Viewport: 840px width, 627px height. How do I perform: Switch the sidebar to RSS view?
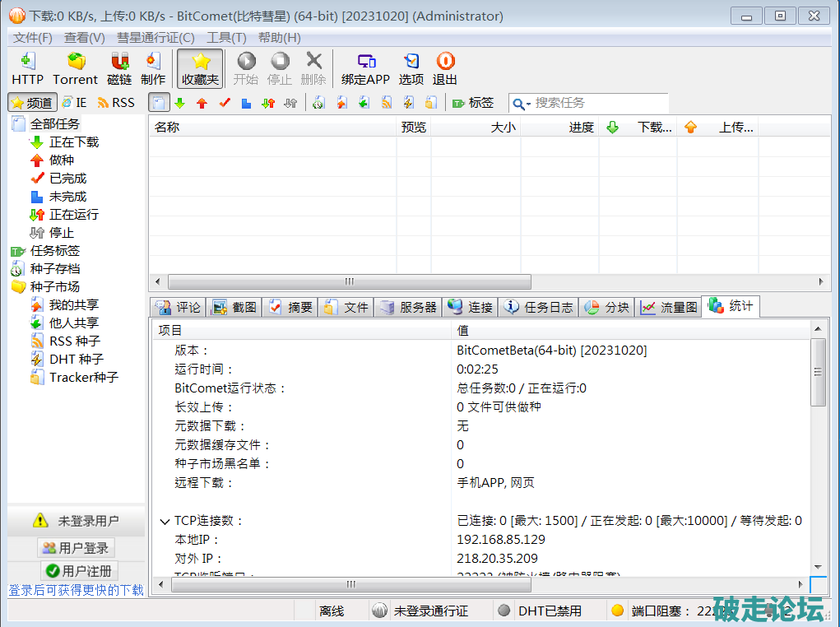pos(115,103)
